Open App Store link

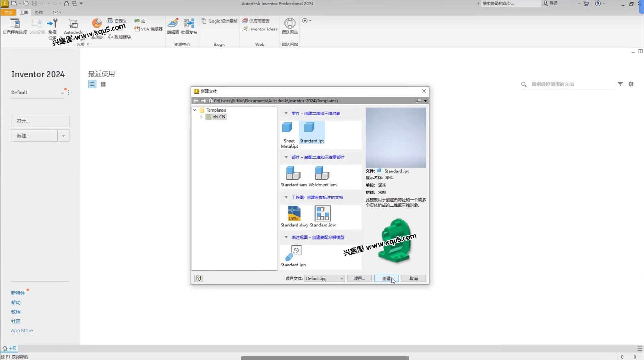point(22,331)
